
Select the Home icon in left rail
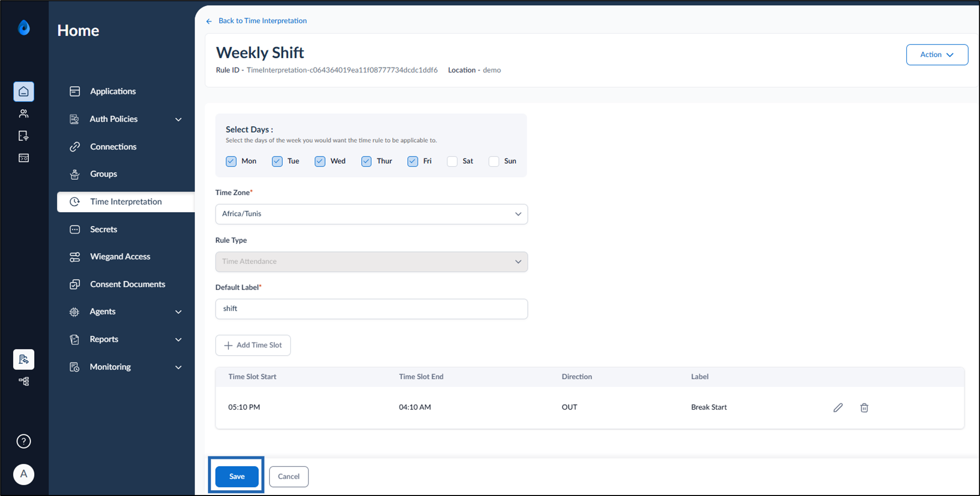pos(23,91)
